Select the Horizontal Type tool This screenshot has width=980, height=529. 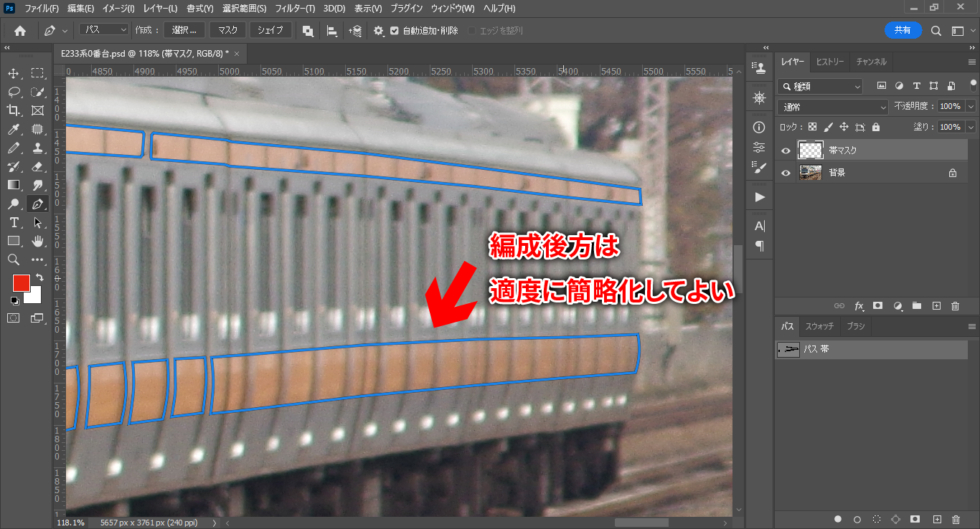pyautogui.click(x=14, y=222)
